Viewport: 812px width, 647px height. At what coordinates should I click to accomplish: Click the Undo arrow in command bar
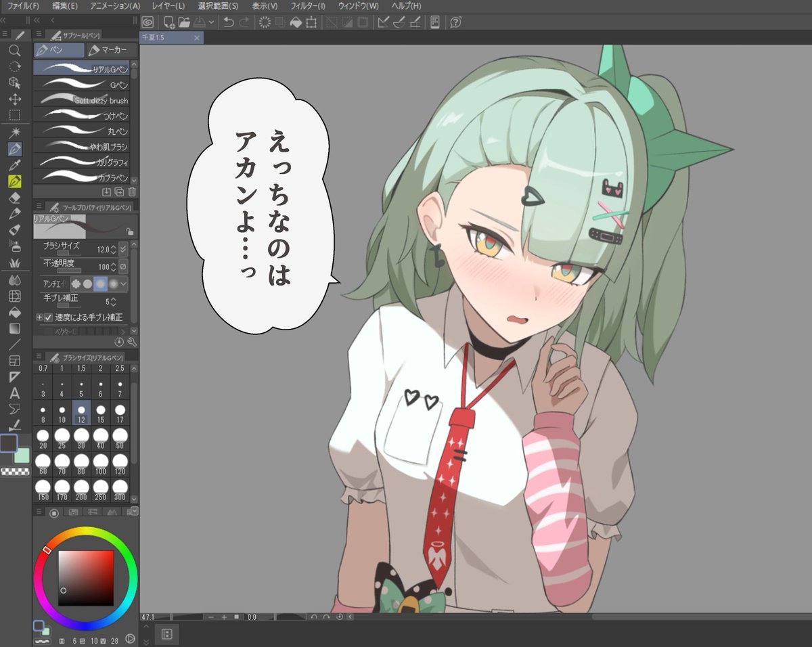(229, 22)
